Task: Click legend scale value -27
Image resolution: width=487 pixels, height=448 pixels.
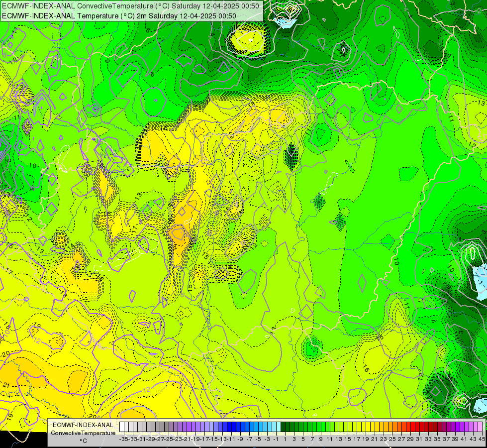Action: (160, 439)
